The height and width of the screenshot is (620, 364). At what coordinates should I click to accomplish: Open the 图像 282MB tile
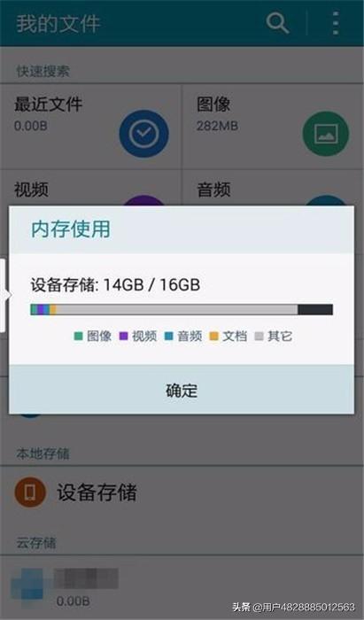coord(273,127)
